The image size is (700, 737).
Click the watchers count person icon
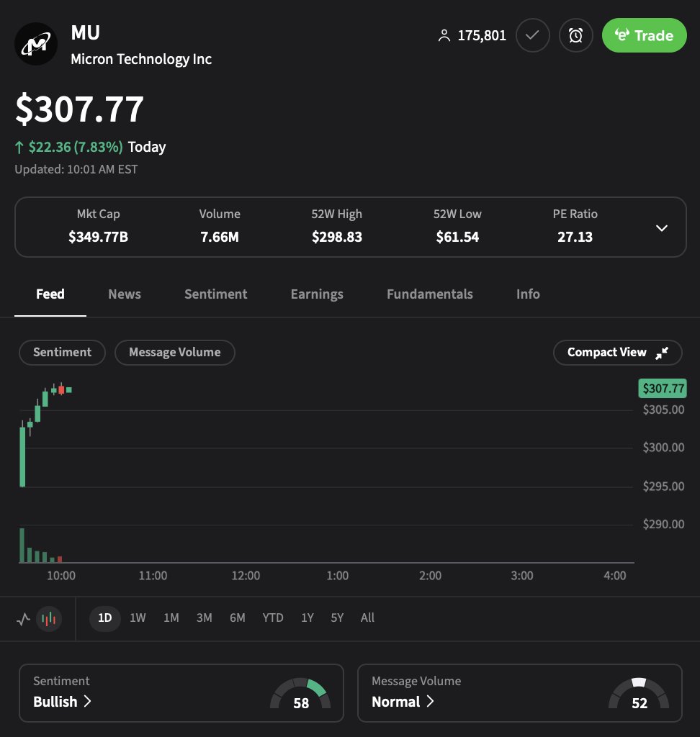(444, 35)
